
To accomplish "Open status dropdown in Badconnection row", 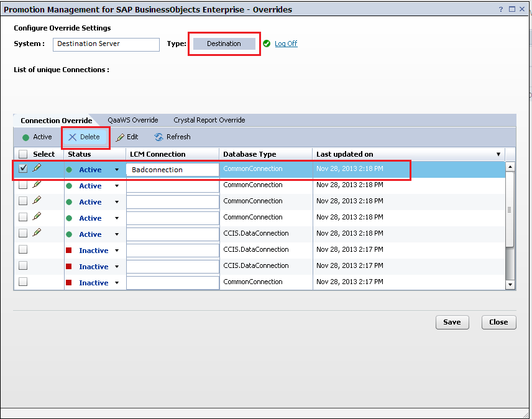I will tap(117, 170).
